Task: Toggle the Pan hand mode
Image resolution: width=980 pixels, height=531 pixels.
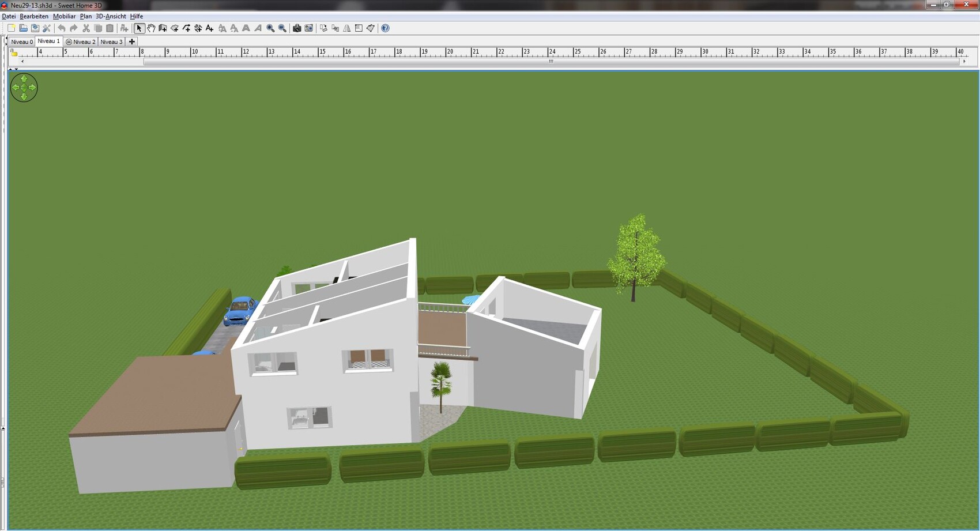Action: 151,28
